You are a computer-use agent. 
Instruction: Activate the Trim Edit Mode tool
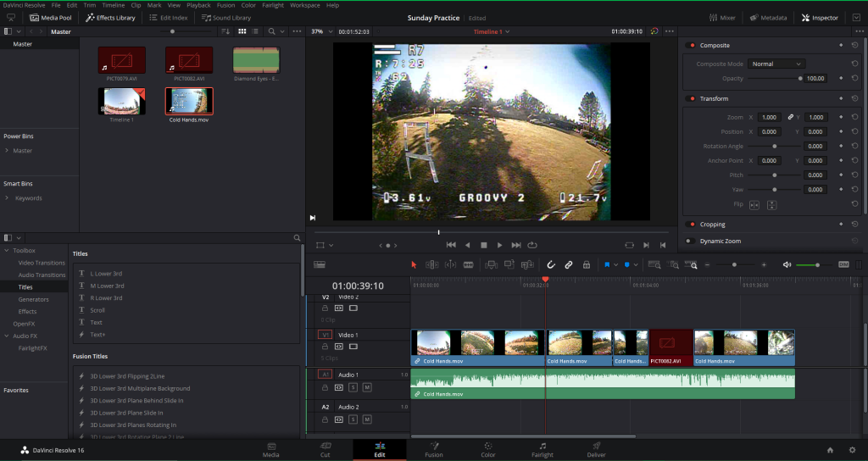(431, 265)
